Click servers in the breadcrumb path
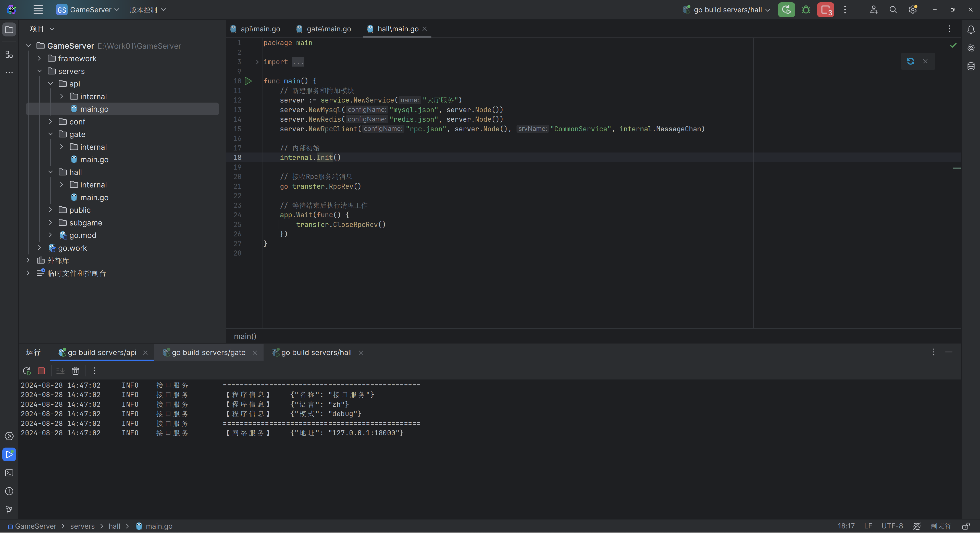 (x=82, y=526)
